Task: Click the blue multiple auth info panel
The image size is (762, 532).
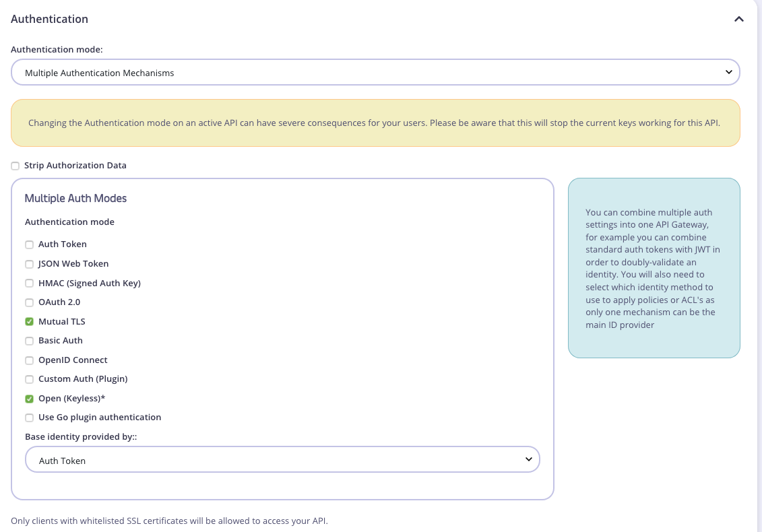Action: pos(654,268)
